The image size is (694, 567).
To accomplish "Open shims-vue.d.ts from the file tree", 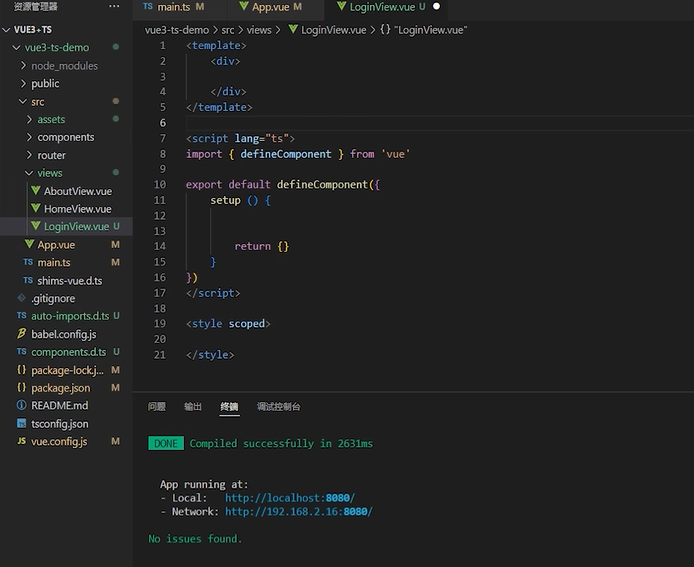I will [x=69, y=281].
